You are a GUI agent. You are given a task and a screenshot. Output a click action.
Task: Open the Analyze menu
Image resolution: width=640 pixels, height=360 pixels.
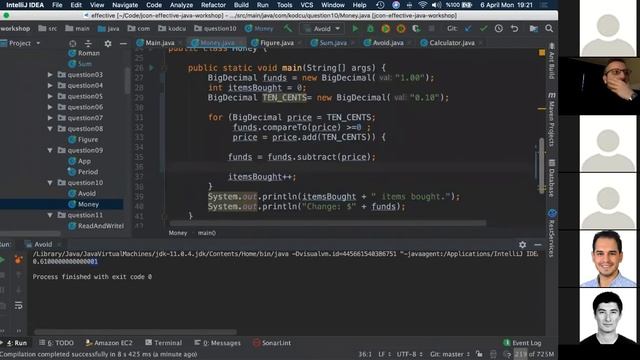pos(181,5)
